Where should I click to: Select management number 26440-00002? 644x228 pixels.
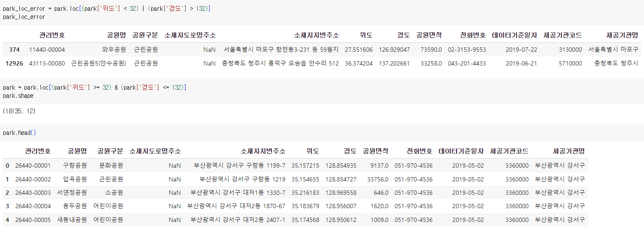click(33, 179)
